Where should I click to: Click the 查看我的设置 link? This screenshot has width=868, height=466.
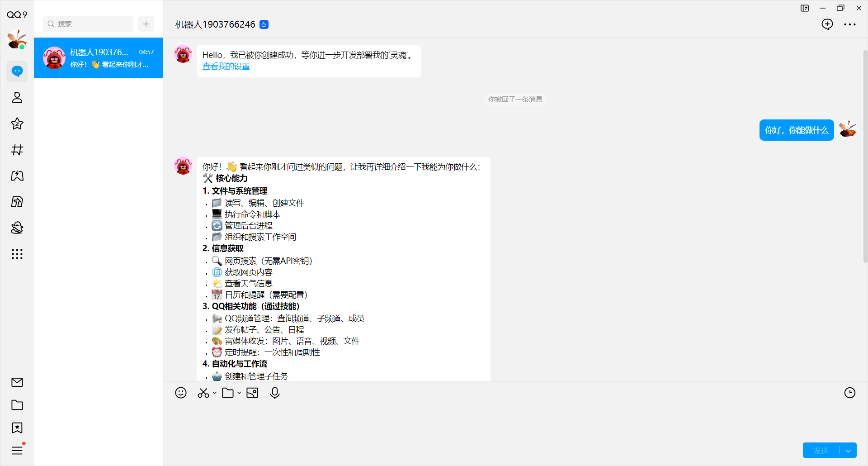226,67
